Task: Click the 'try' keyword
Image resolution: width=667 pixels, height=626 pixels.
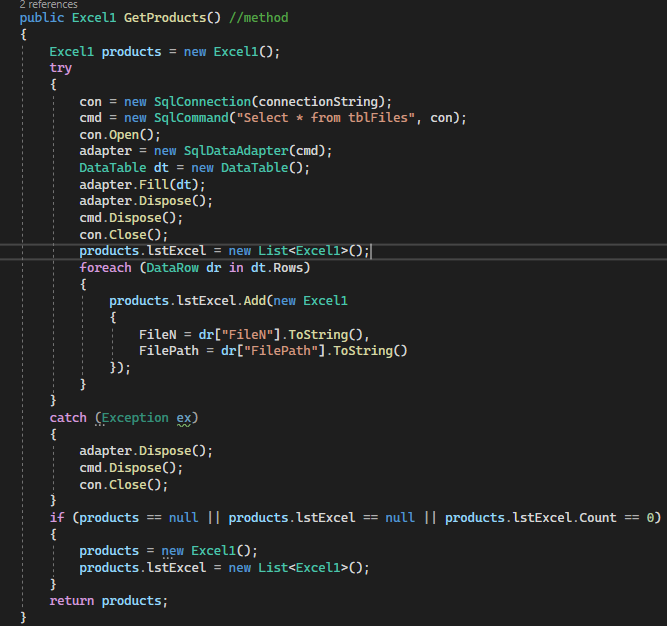Action: click(60, 68)
